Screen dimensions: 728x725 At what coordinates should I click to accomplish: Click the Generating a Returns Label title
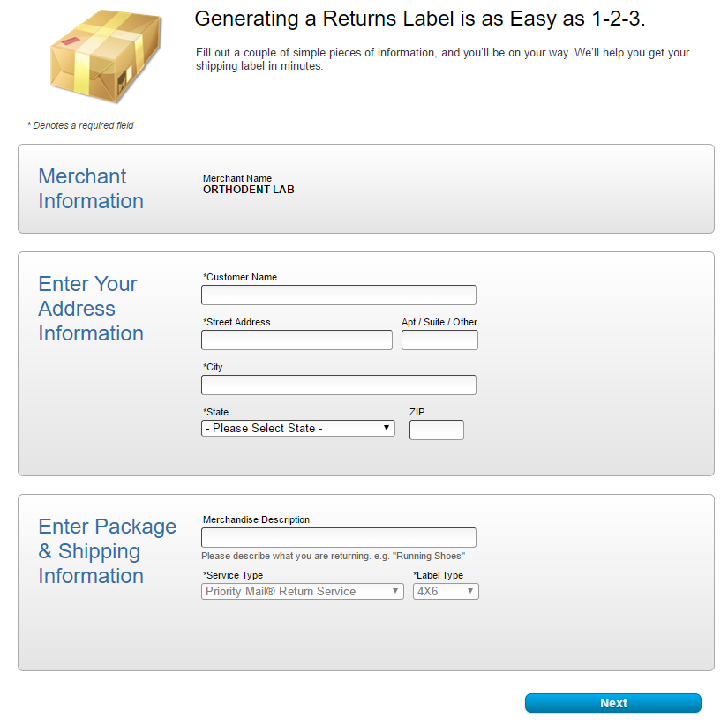pyautogui.click(x=420, y=19)
